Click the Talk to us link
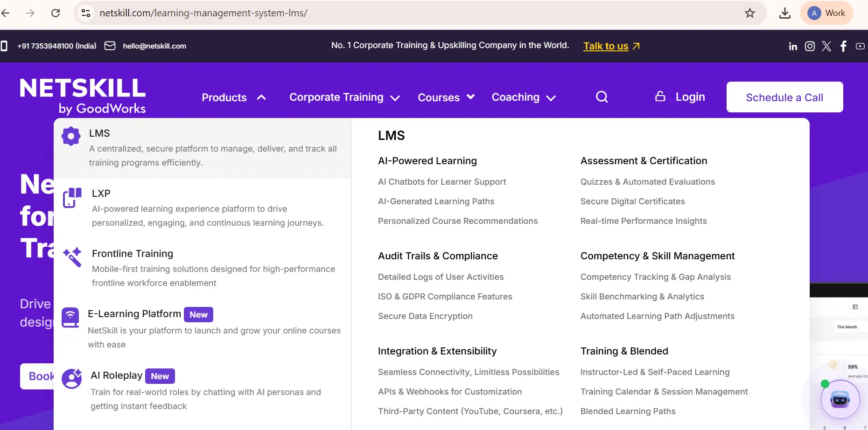Viewport: 868px width, 430px height. (611, 46)
